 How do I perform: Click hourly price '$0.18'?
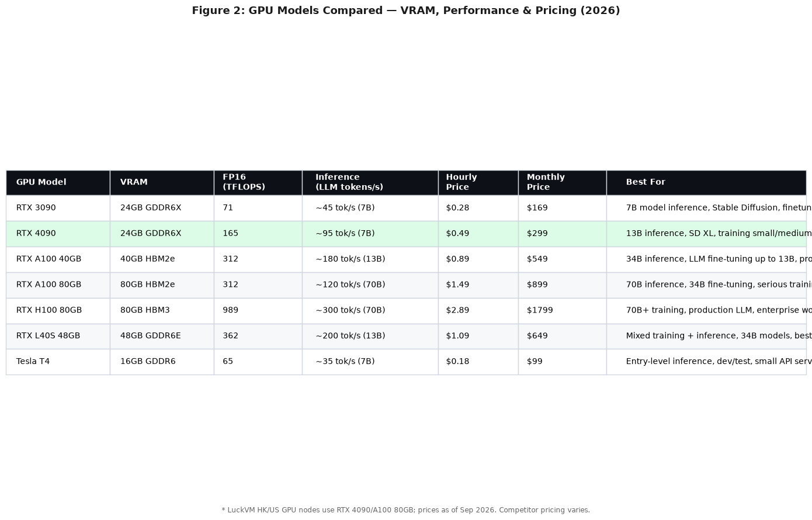(478, 362)
